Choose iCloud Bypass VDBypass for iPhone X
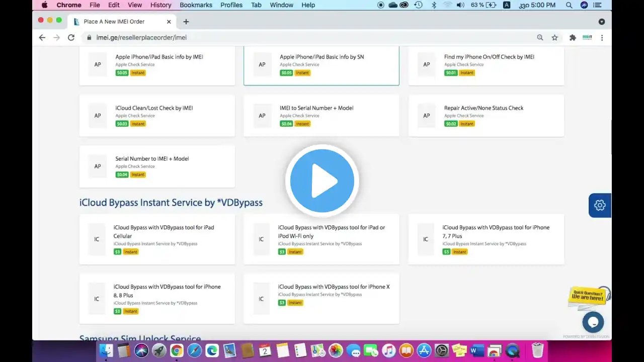 [x=321, y=299]
